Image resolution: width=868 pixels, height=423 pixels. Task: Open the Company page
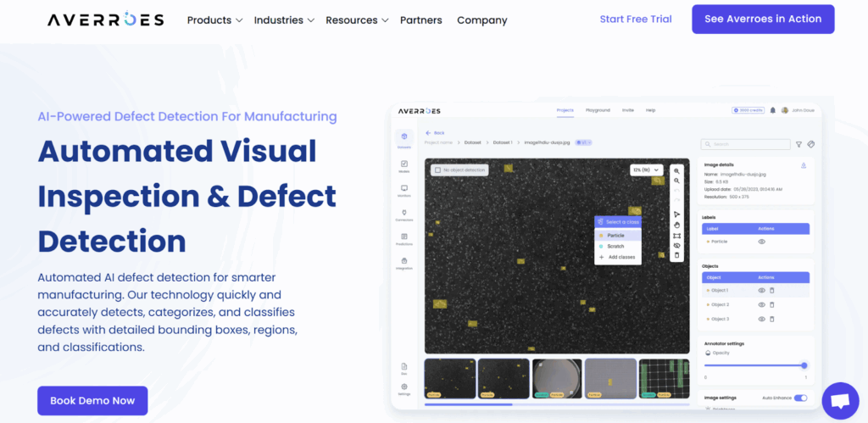pos(482,20)
